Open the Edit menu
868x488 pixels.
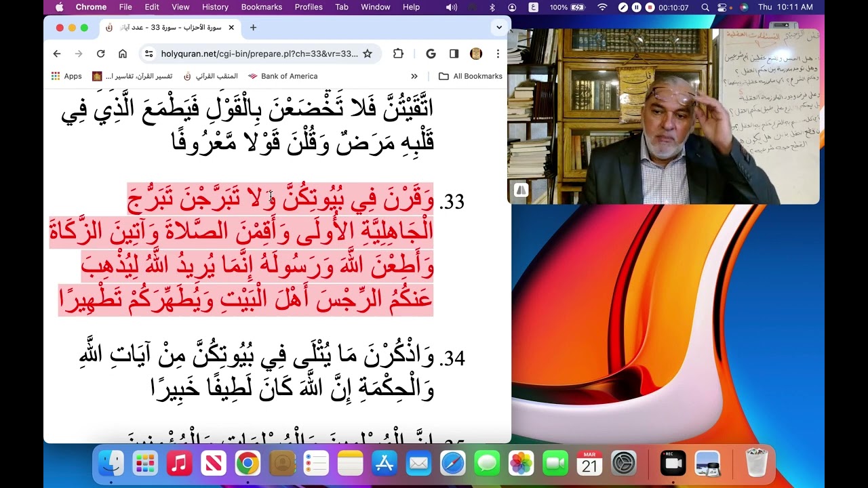click(x=152, y=7)
